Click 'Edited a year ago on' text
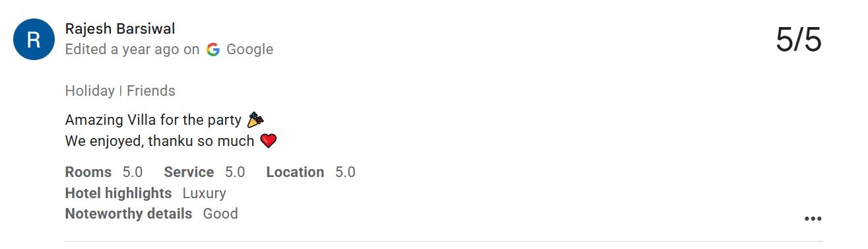Screen dimensions: 868x249 click(x=132, y=50)
